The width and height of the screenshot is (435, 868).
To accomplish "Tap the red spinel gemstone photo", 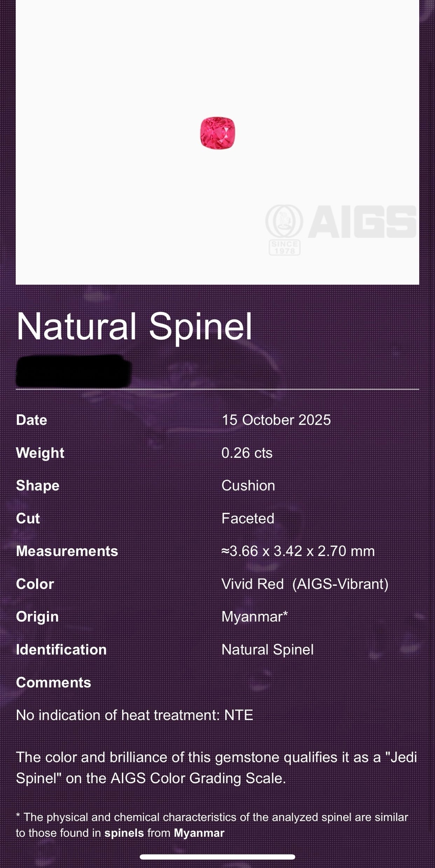I will pyautogui.click(x=217, y=133).
